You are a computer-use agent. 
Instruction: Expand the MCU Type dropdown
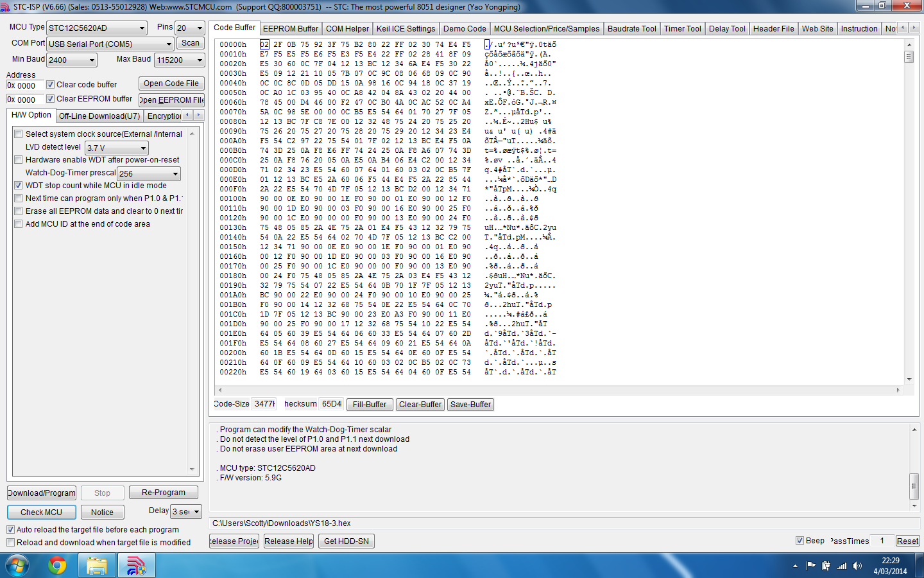point(142,28)
